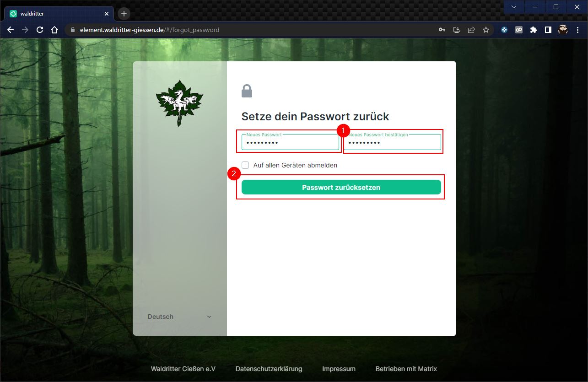Click the install app icon in address bar

pos(456,30)
